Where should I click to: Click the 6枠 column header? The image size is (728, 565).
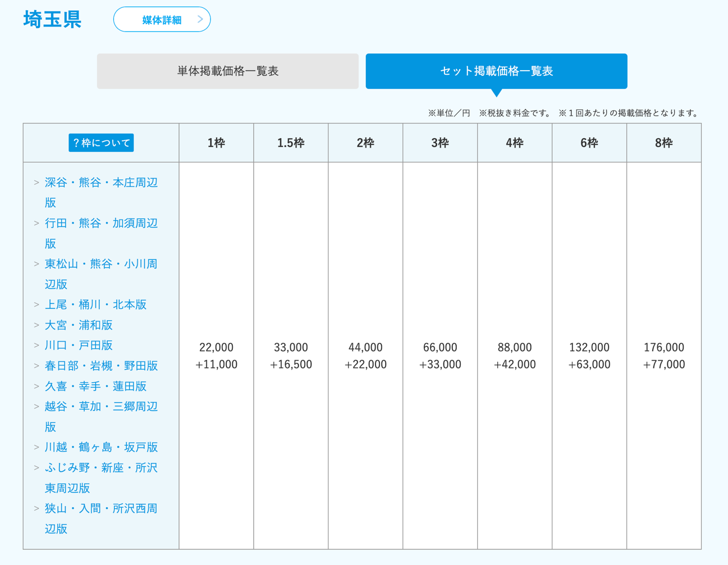pos(589,143)
